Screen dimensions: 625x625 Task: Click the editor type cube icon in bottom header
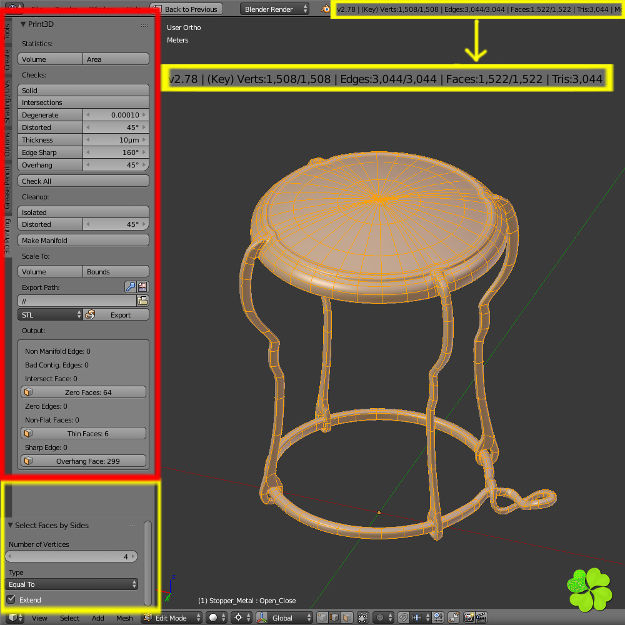pyautogui.click(x=13, y=617)
